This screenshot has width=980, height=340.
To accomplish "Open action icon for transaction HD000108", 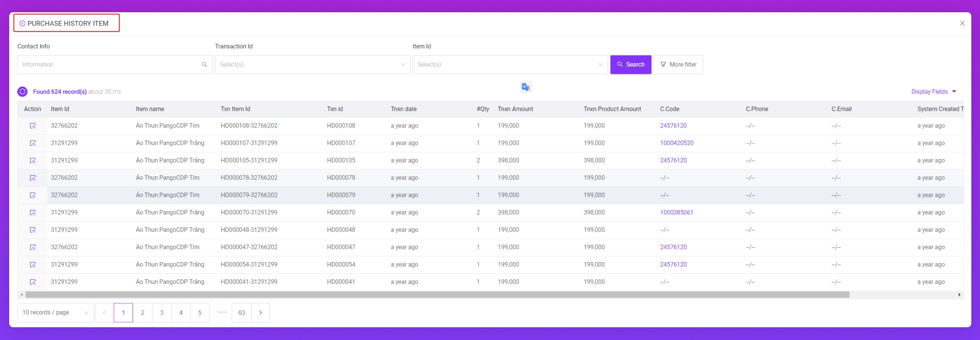I will pyautogui.click(x=33, y=126).
